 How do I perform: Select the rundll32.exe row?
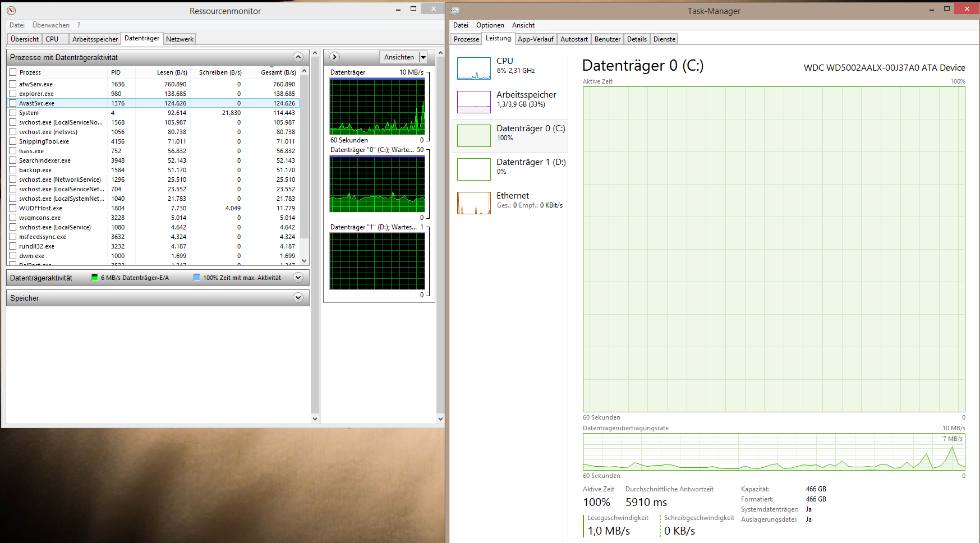pyautogui.click(x=153, y=246)
